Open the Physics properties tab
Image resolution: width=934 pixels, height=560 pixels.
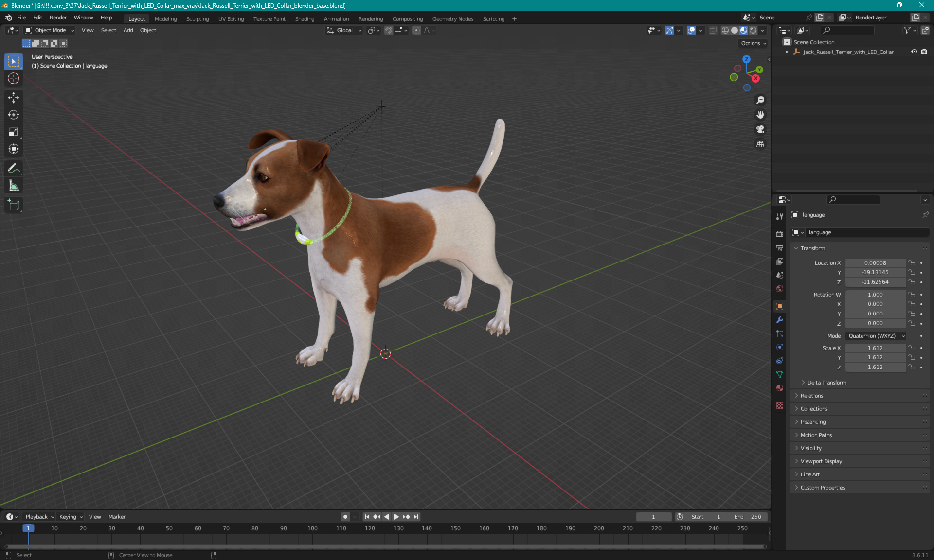click(780, 347)
